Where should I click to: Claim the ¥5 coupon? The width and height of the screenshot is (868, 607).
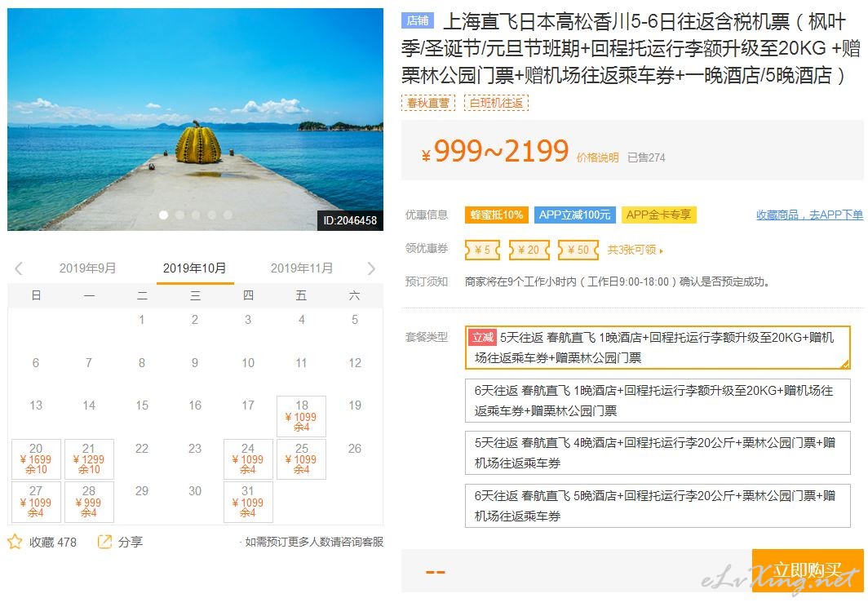(x=482, y=250)
